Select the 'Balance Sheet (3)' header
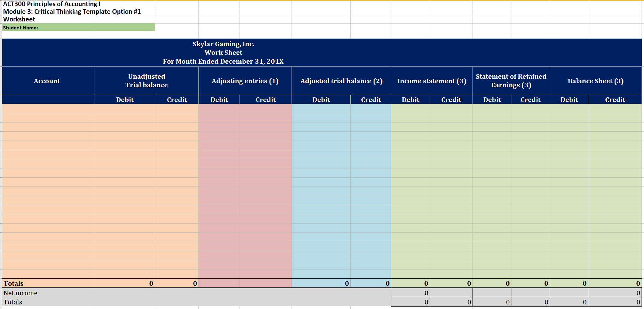Viewport: 644px width, 309px height. point(596,81)
